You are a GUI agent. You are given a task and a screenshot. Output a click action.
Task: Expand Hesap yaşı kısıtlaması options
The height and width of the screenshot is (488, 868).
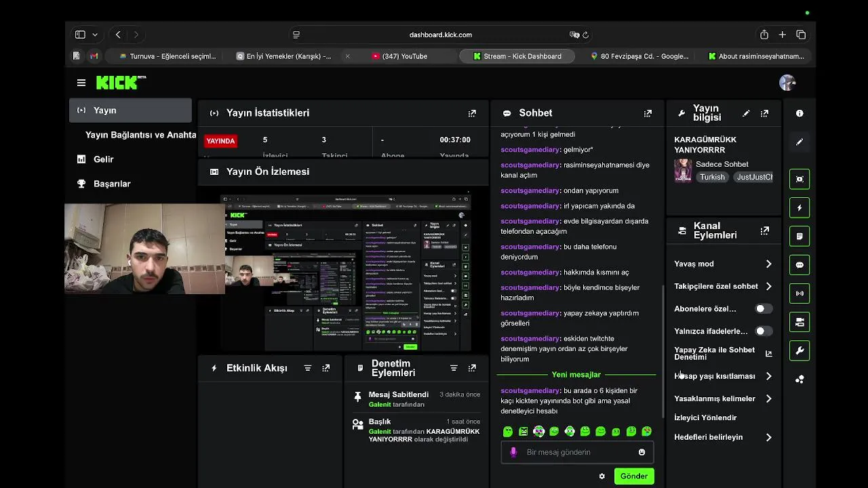click(x=723, y=376)
